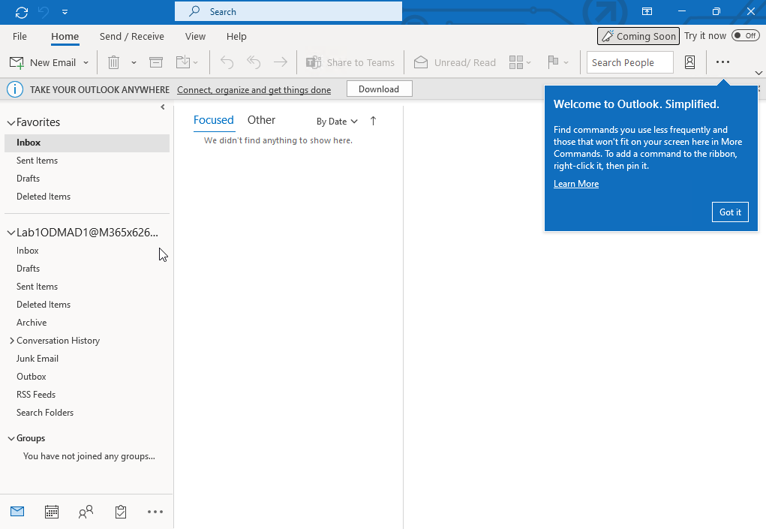766x532 pixels.
Task: Click the Send/Receive All Folders sync icon
Action: (x=22, y=12)
